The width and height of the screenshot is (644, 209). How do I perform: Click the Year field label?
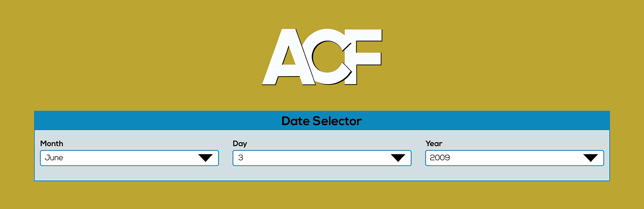point(434,143)
